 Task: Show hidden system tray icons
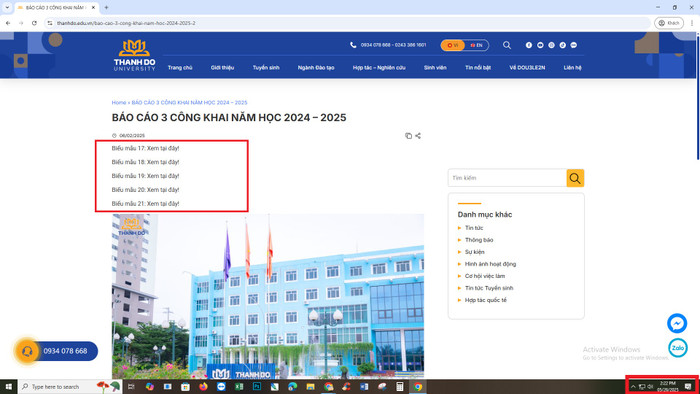click(633, 387)
